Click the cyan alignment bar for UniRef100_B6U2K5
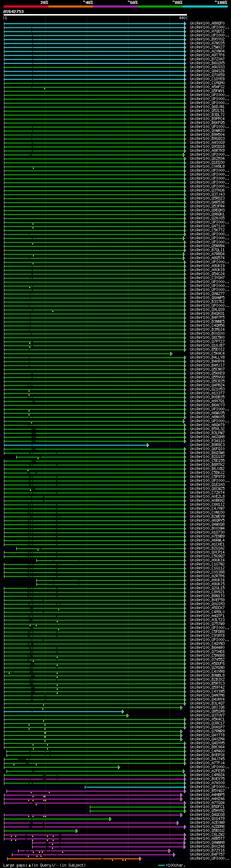231x868 pixels. (x=95, y=63)
